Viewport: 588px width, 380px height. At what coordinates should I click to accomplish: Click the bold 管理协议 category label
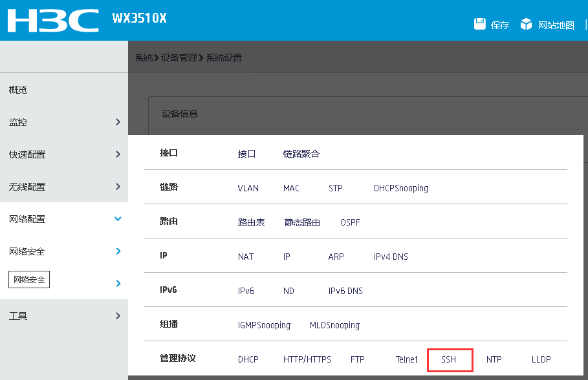tap(178, 358)
